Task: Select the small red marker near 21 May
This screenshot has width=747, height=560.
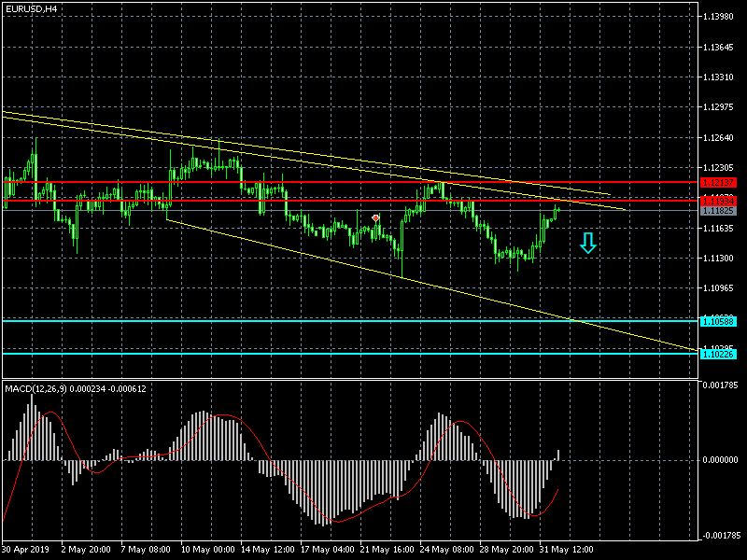Action: pos(375,217)
